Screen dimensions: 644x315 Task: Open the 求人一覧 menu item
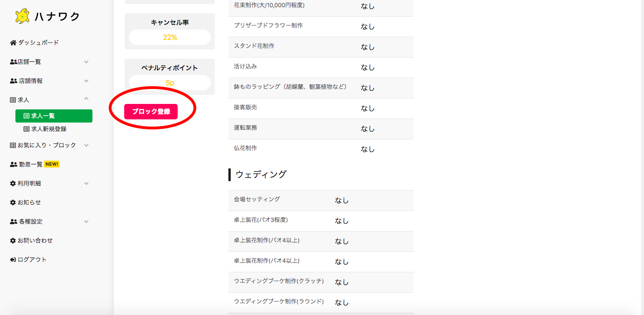click(x=54, y=116)
